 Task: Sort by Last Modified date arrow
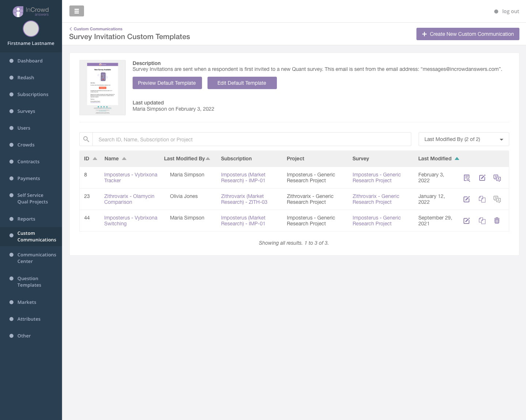tap(457, 159)
